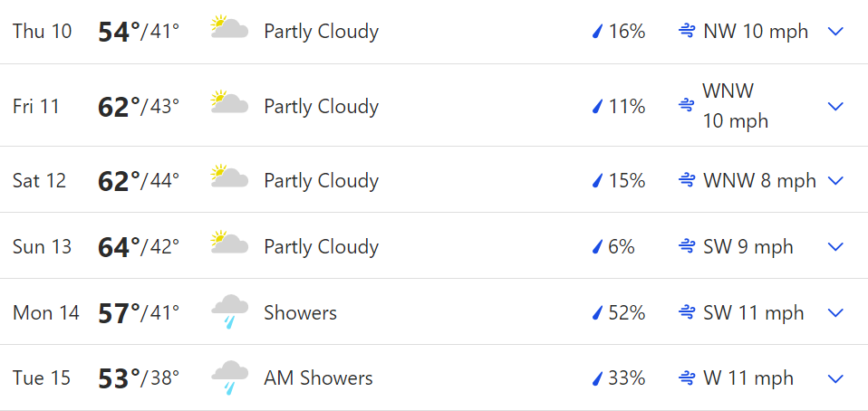Click the wind icon beside WNW 8 mph
This screenshot has height=411, width=868.
(687, 180)
